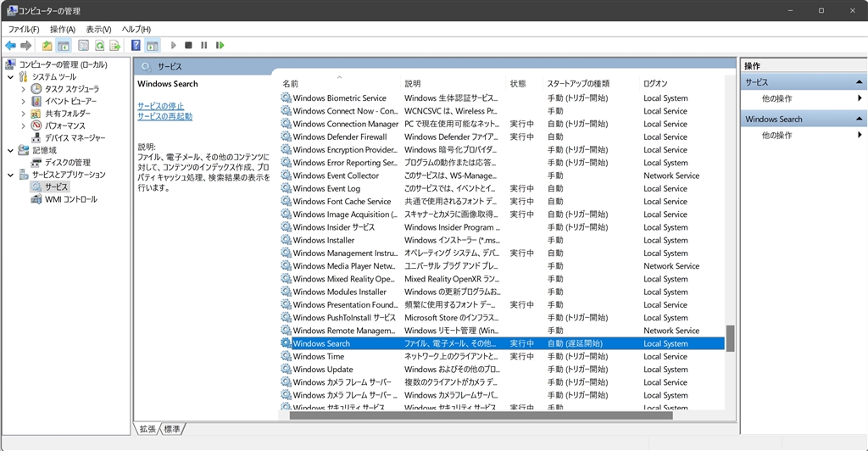Switch to the 拡張 tab

pyautogui.click(x=147, y=429)
